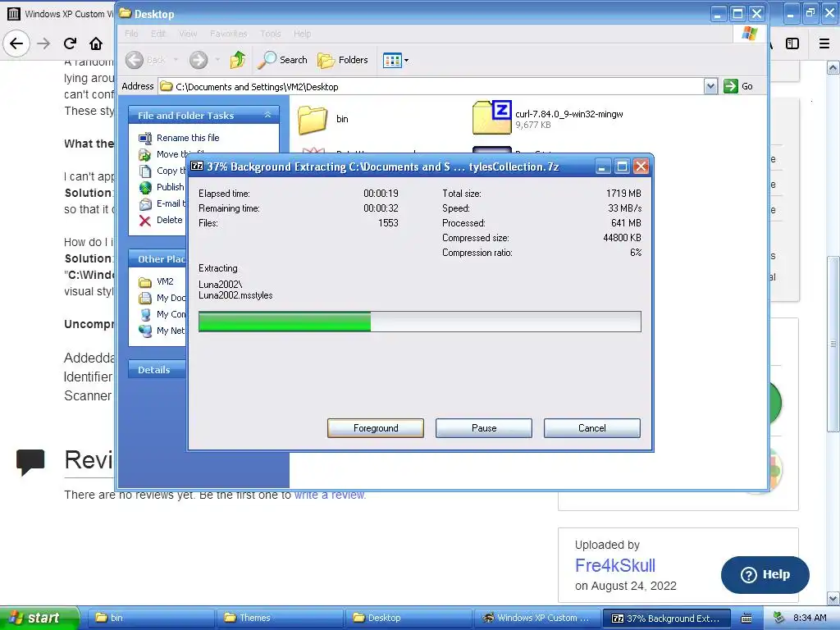Click Explorer Forward button
This screenshot has height=630, width=840.
point(199,60)
